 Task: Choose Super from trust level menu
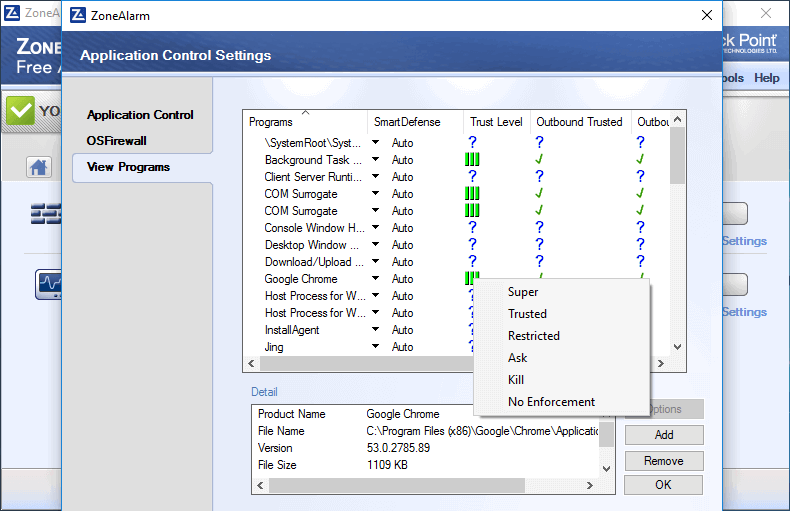562,292
